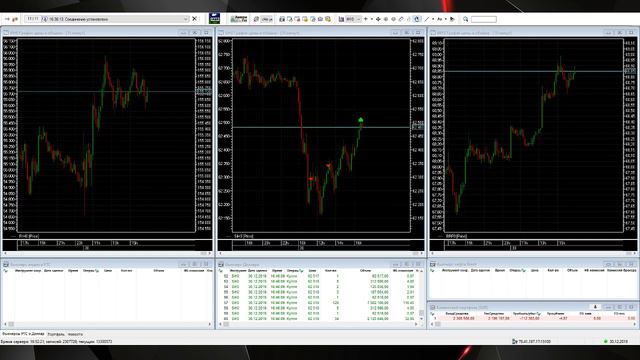Pick the trend line drawing tool
Screen dimensions: 640x360
tap(427, 19)
